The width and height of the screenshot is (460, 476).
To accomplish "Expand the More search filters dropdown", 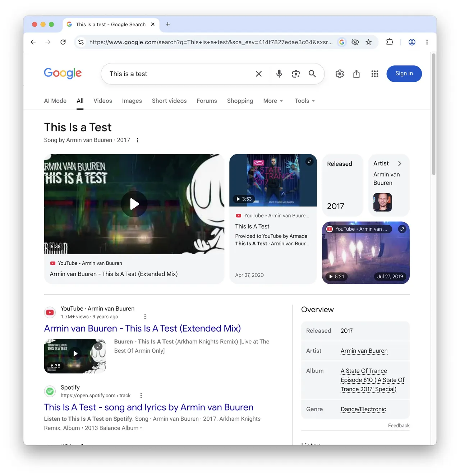I will (x=273, y=101).
